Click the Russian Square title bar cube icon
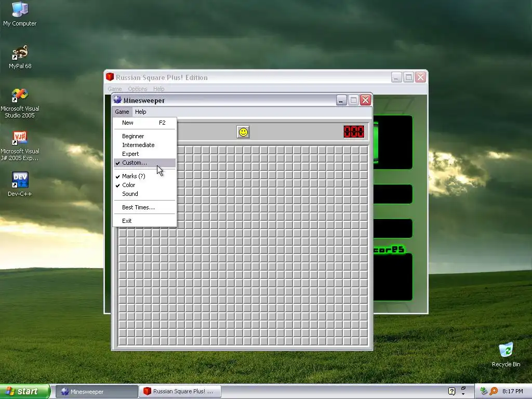 coord(110,77)
